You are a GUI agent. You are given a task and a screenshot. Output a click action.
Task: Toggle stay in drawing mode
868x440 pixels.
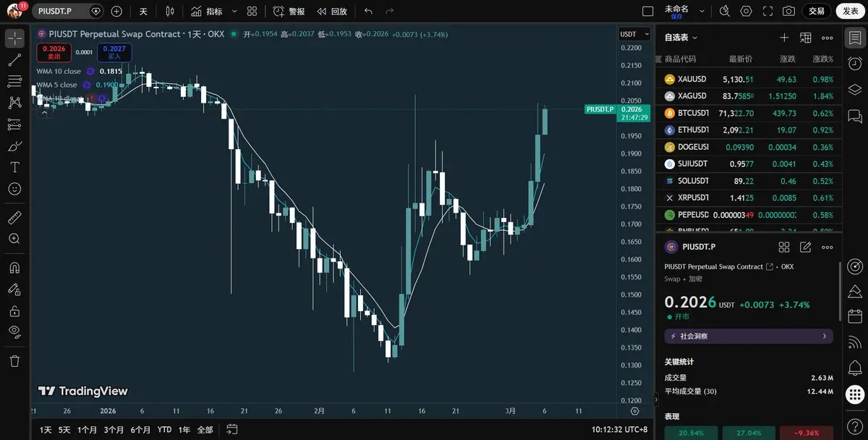pos(14,289)
